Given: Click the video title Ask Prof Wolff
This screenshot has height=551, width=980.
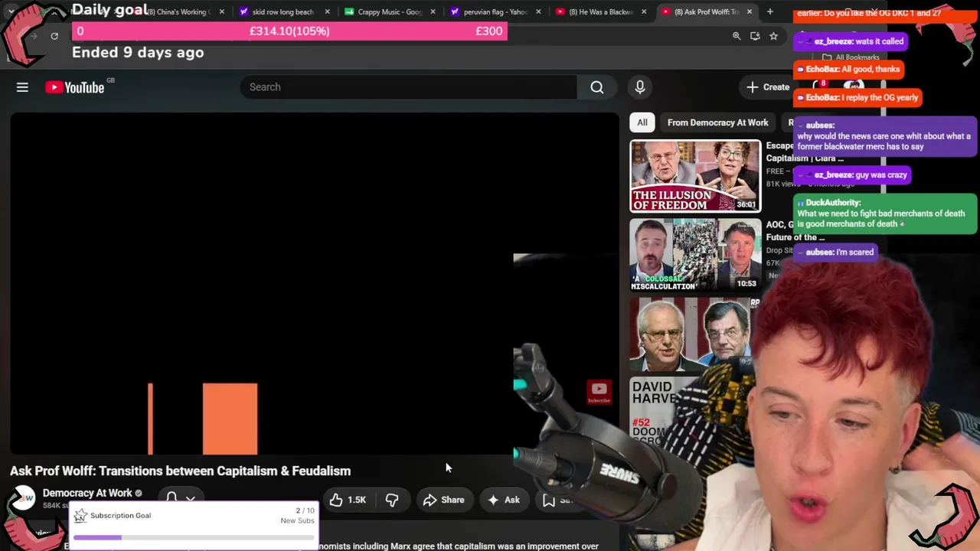Looking at the screenshot, I should 181,471.
